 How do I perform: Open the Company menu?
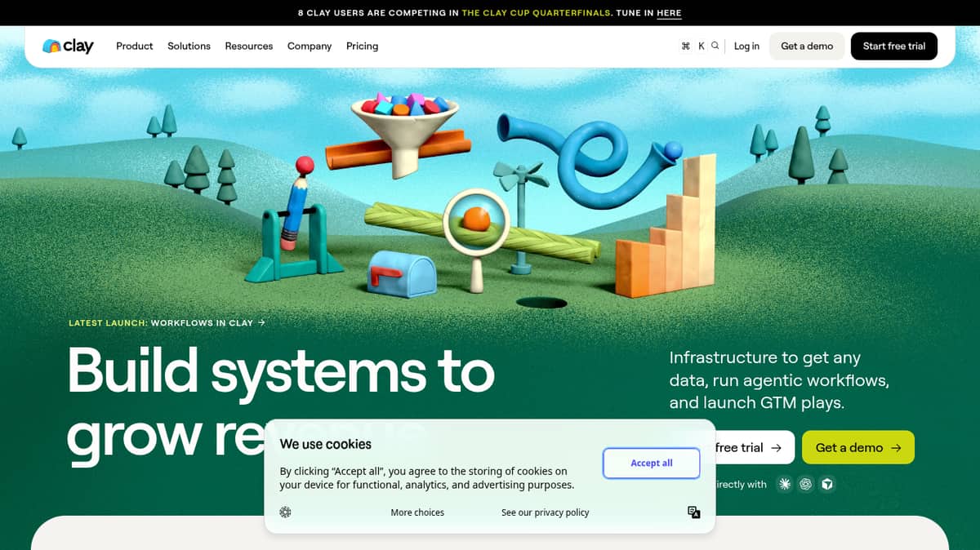310,47
